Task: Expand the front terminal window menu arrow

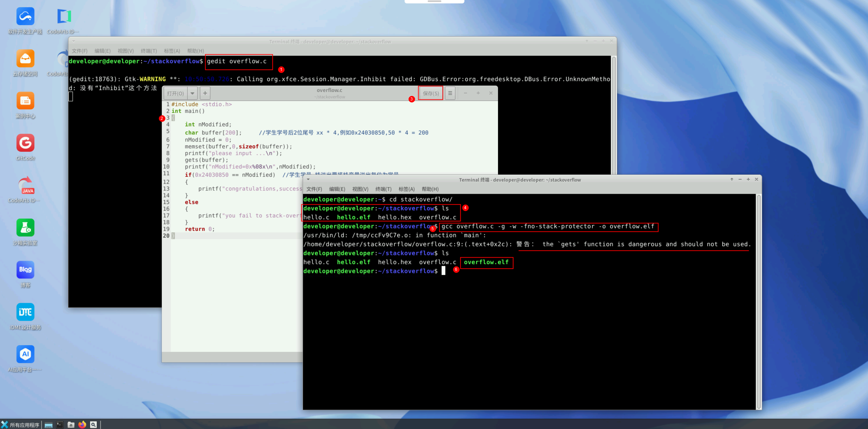Action: 308,179
